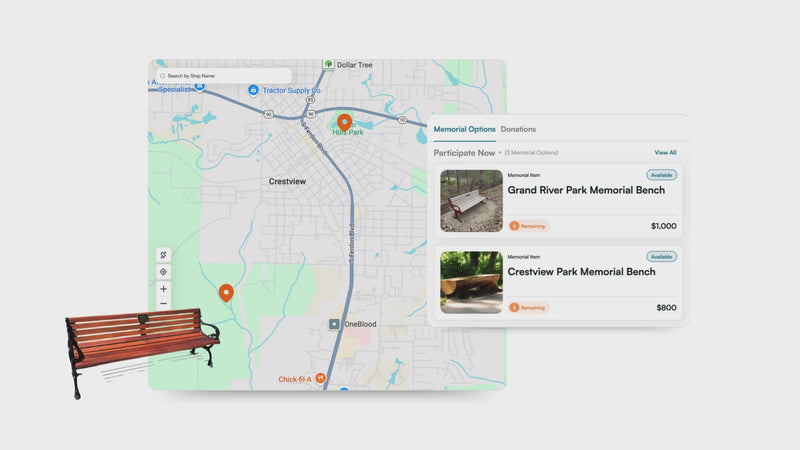Screen dimensions: 800x450
Task: Select the Memorial Options tab
Action: pyautogui.click(x=464, y=129)
